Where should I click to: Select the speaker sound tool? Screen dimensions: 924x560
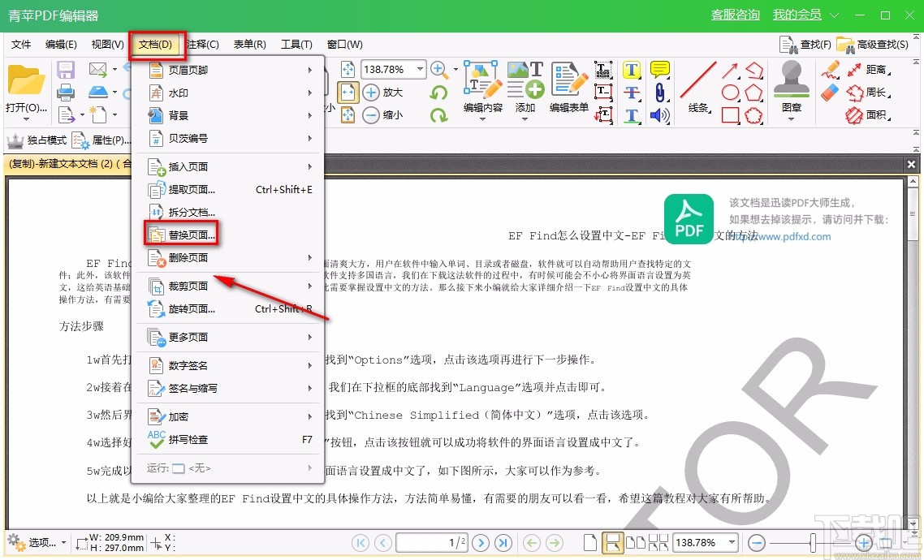pos(660,114)
